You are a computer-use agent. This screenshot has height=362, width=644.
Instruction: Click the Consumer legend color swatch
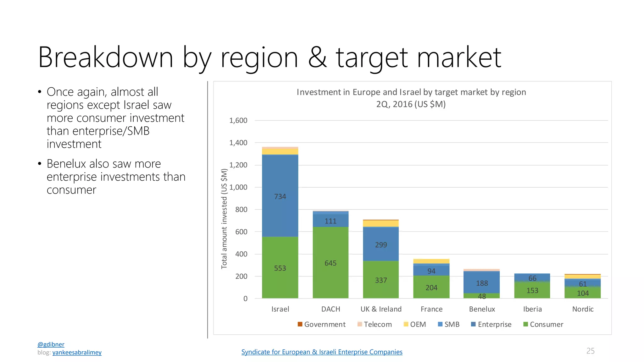point(525,324)
